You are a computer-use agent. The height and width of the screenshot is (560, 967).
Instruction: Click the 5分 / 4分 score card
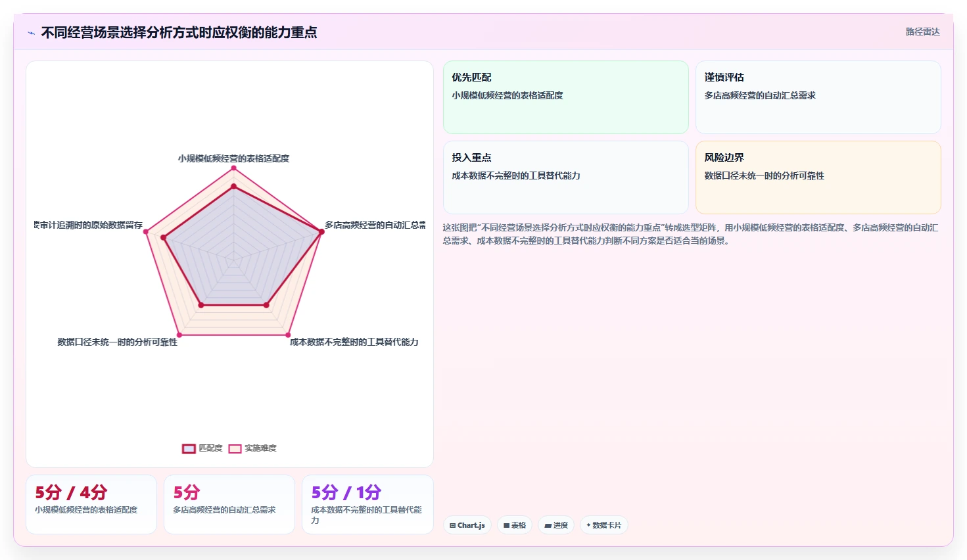[x=91, y=504]
